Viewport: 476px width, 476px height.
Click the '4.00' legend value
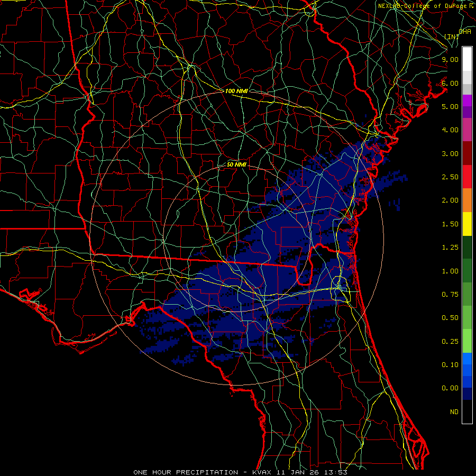click(450, 130)
